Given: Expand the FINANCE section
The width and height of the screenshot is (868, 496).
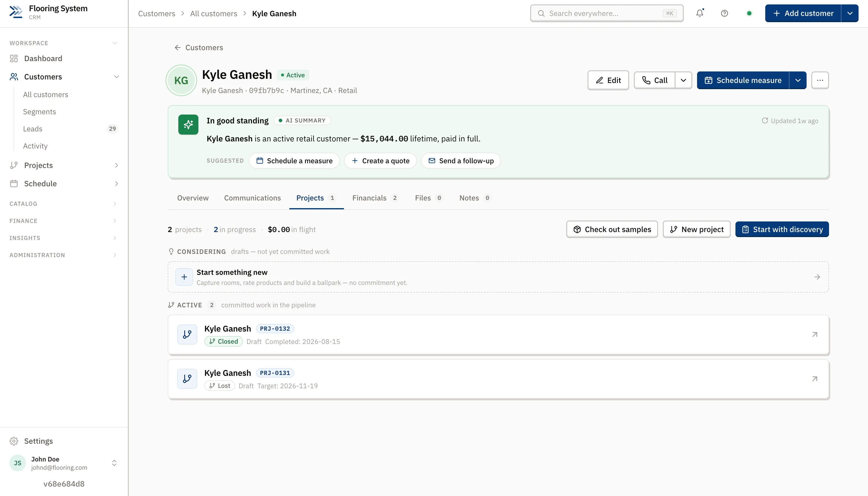Looking at the screenshot, I should point(64,221).
